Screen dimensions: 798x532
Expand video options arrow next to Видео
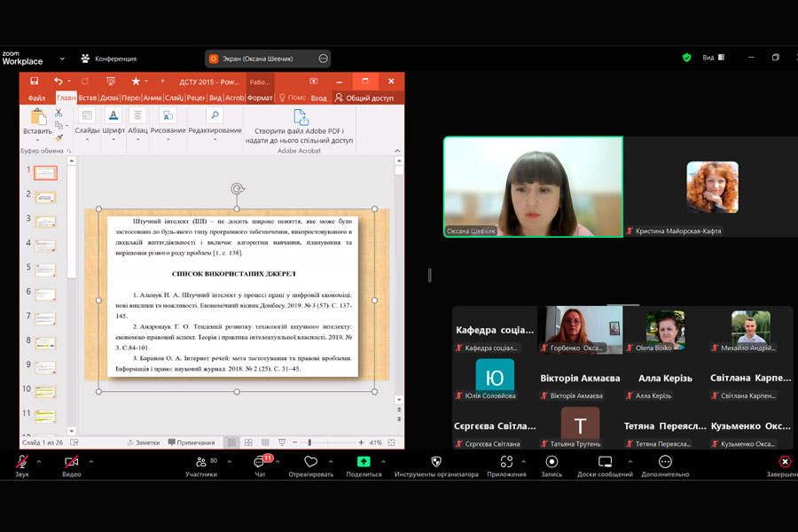(91, 461)
